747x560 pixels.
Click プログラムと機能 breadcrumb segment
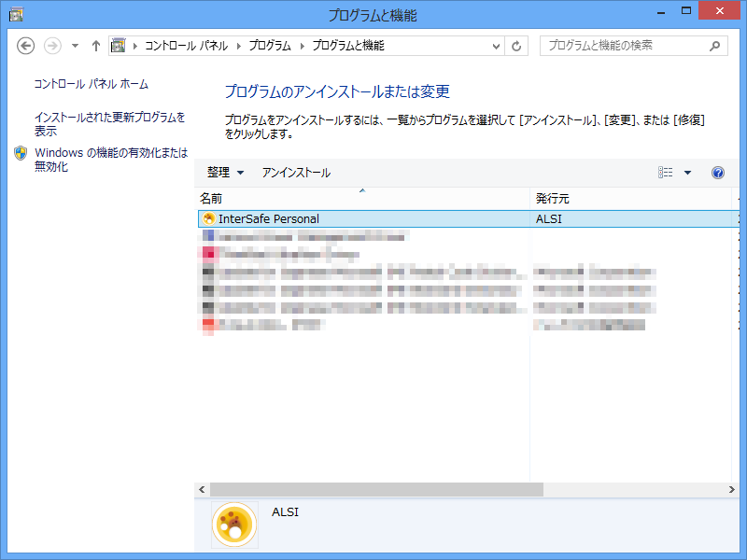[348, 46]
